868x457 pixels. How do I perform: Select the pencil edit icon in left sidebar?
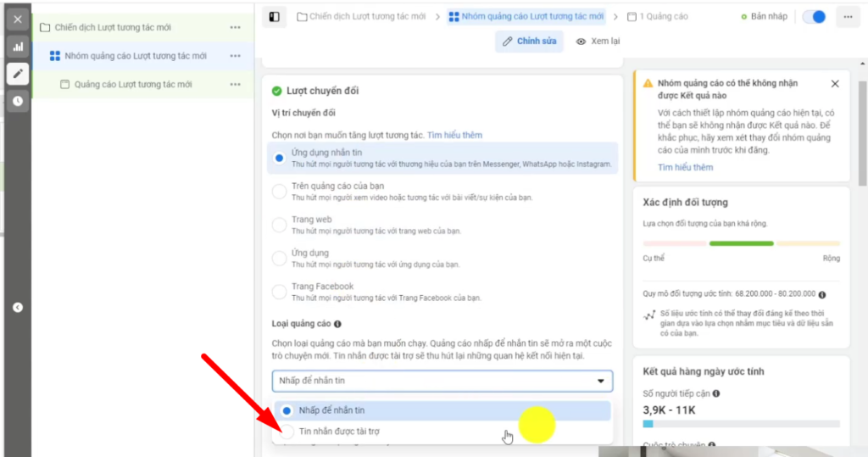coord(18,74)
